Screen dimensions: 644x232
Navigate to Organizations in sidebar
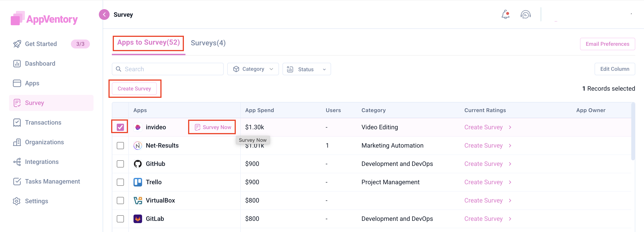click(44, 142)
